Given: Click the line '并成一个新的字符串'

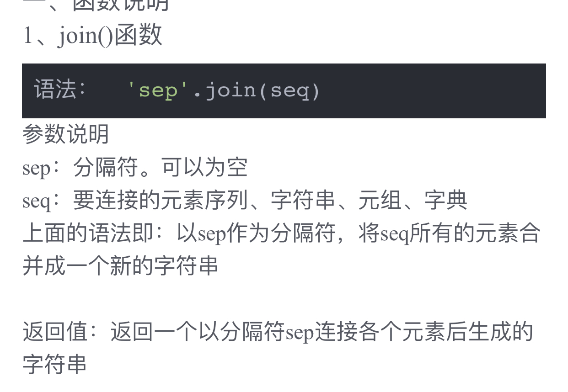Looking at the screenshot, I should tap(120, 266).
